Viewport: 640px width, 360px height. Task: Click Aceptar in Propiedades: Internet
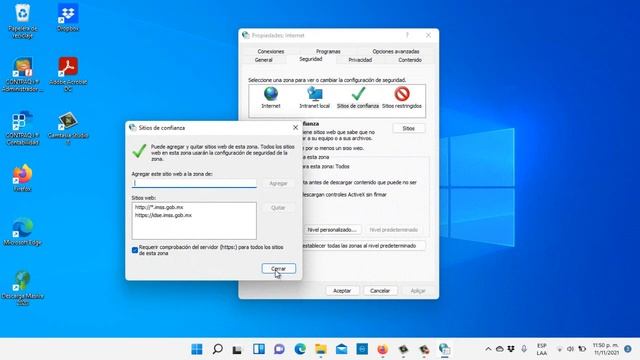342,291
